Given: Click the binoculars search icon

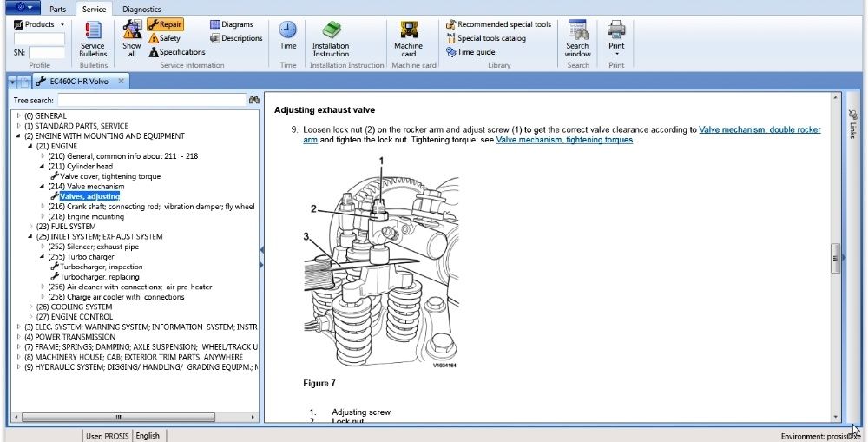Looking at the screenshot, I should click(x=254, y=100).
